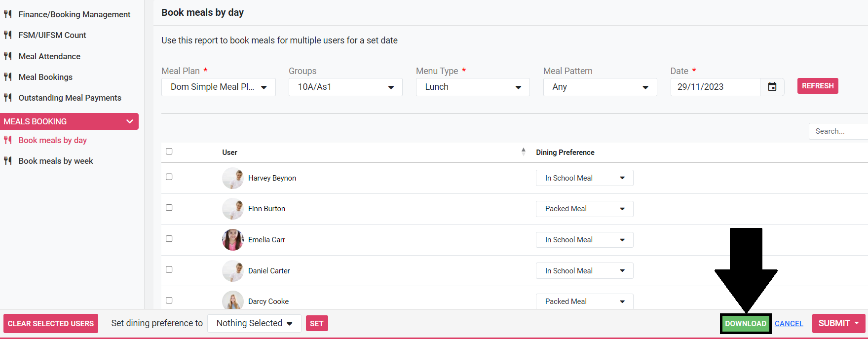Image resolution: width=868 pixels, height=339 pixels.
Task: Click the fork-knife icon beside Meal Attendance
Action: [8, 56]
